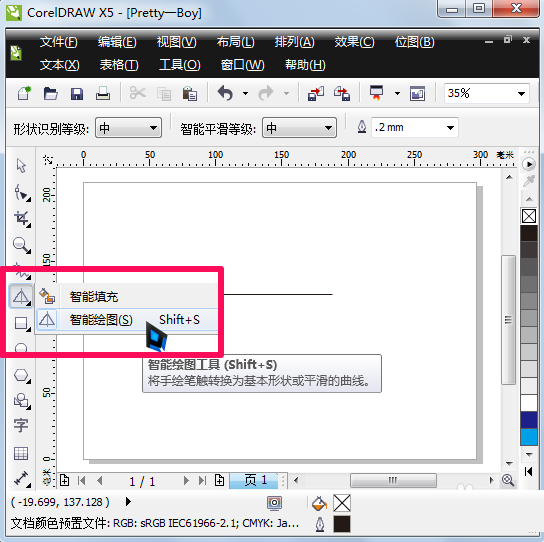Go to the previous page arrow
Viewport: 544px width, 542px height.
(100, 481)
